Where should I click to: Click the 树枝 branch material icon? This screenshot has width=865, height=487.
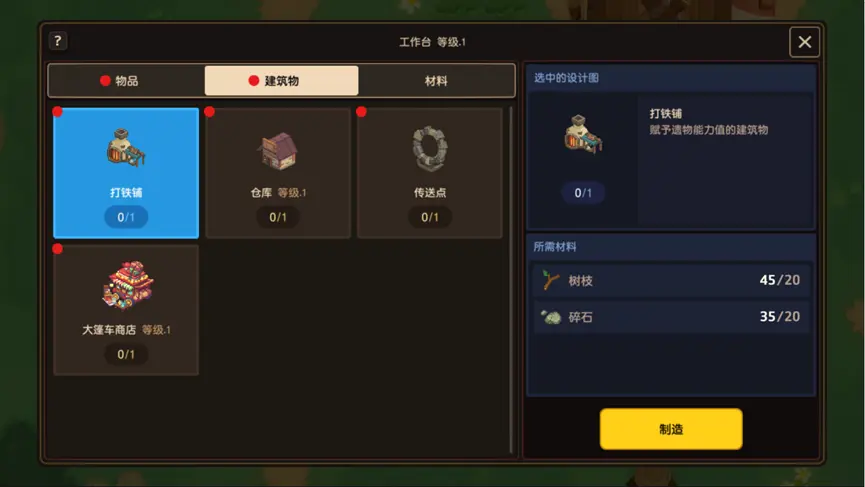click(550, 280)
